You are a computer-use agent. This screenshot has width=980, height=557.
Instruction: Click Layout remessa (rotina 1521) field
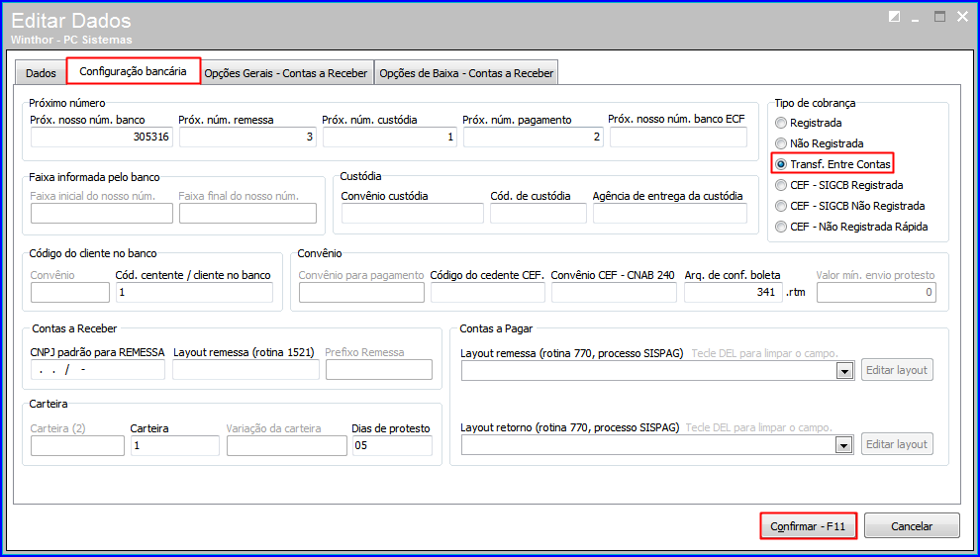[x=245, y=370]
